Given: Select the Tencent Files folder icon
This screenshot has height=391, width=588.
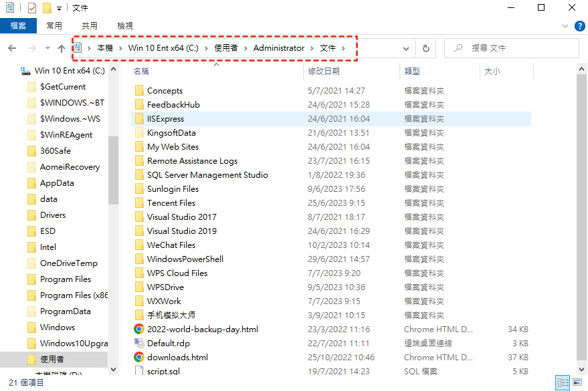Looking at the screenshot, I should (x=139, y=203).
